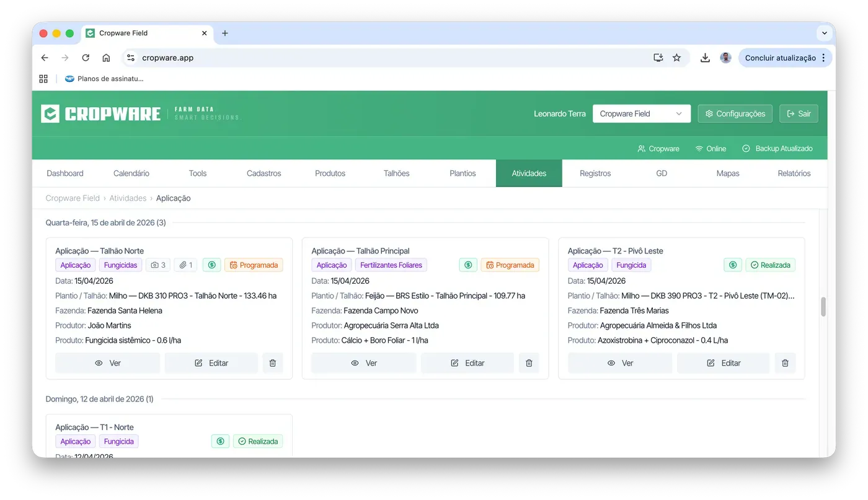The height and width of the screenshot is (500, 868).
Task: Select the Cropware Field browser tab
Action: coord(147,33)
